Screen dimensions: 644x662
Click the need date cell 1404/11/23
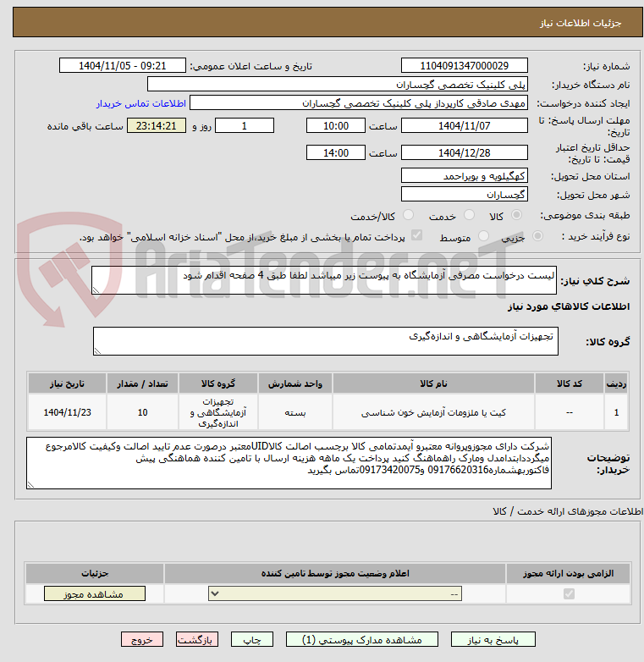67,412
